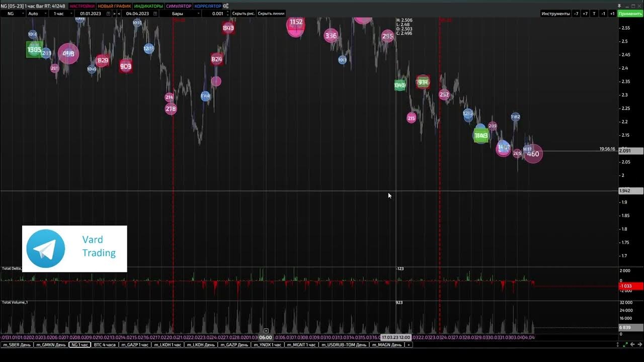Click the -1 shift button

tap(603, 14)
